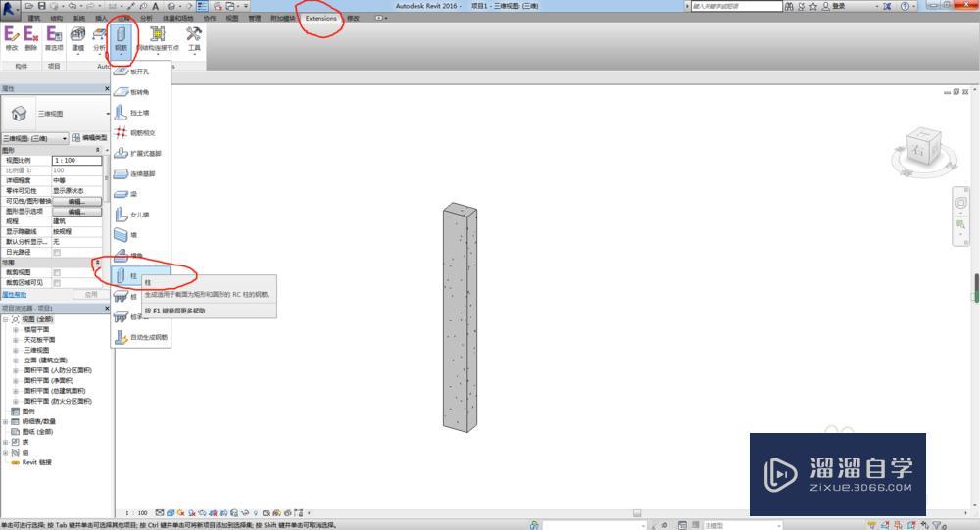Select 挡土墙 (retaining wall) menu entry
The width and height of the screenshot is (980, 530).
140,113
